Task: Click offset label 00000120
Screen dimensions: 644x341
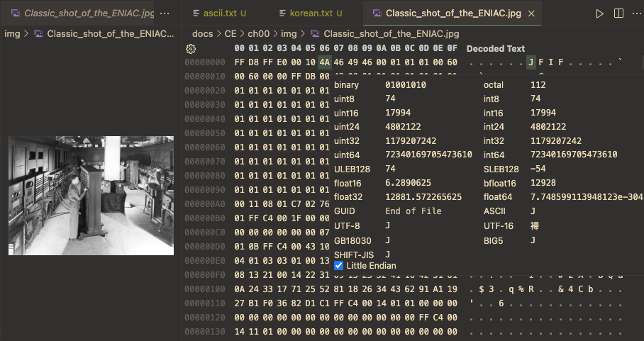Action: point(205,317)
